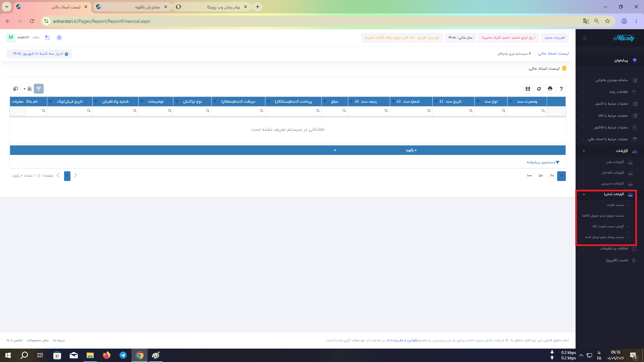Click the green M user avatar

pos(11,38)
